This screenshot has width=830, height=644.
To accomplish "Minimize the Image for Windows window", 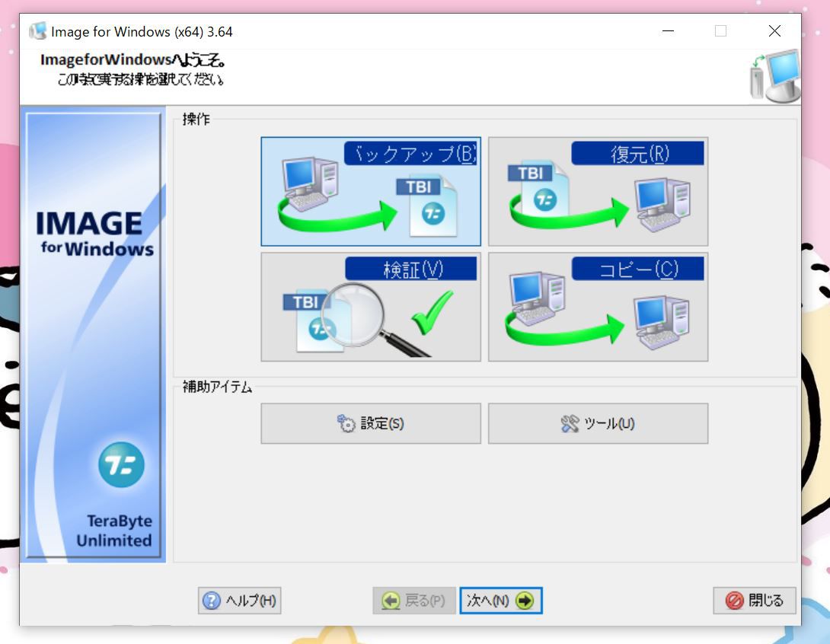I will pos(668,31).
